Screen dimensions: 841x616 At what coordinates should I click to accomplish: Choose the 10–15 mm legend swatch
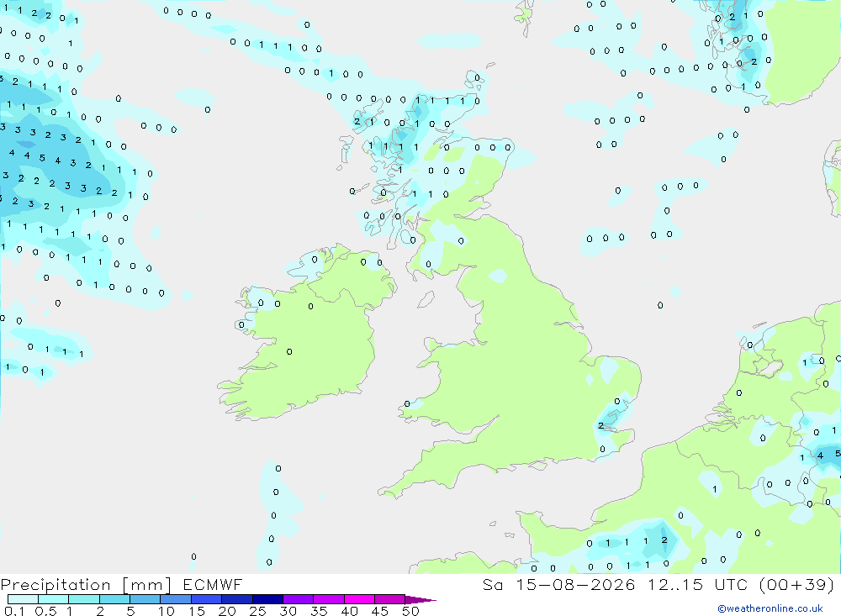click(x=176, y=599)
